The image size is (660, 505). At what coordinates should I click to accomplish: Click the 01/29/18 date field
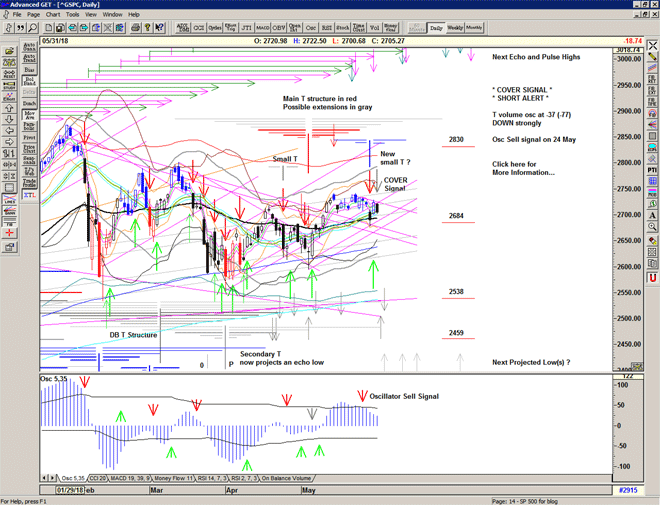(68, 491)
